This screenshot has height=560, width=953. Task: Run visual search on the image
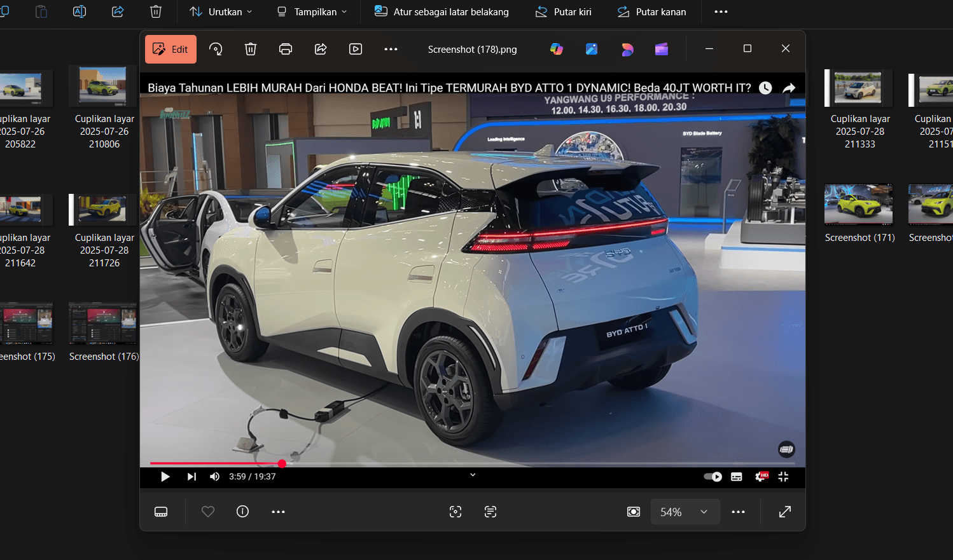pos(456,512)
